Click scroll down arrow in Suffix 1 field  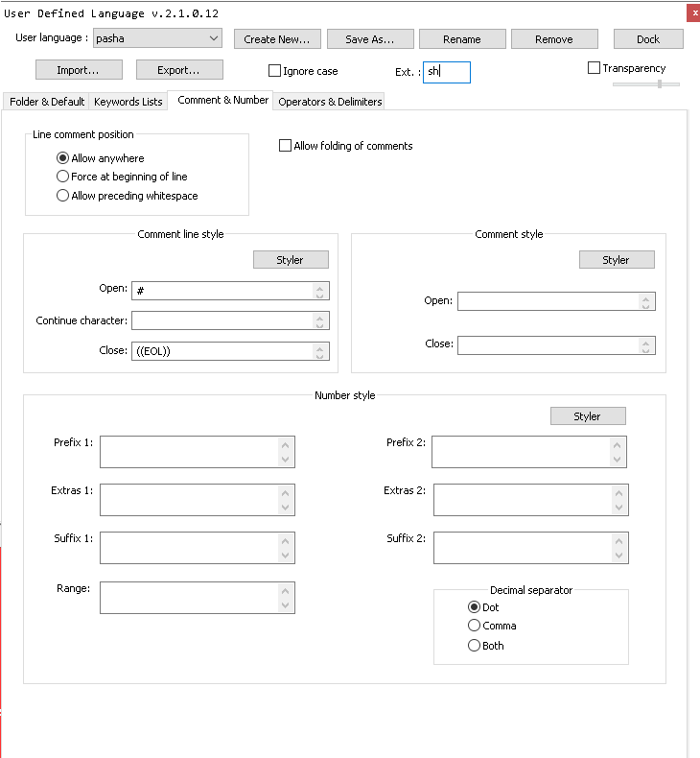(285, 556)
